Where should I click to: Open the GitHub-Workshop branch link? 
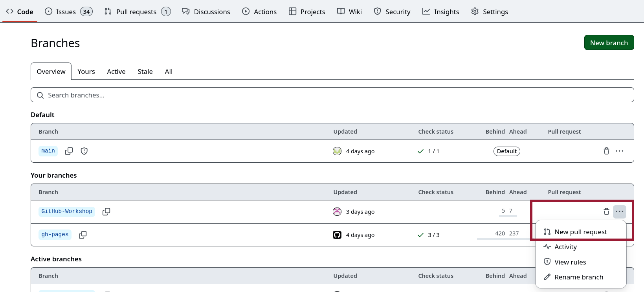click(67, 211)
